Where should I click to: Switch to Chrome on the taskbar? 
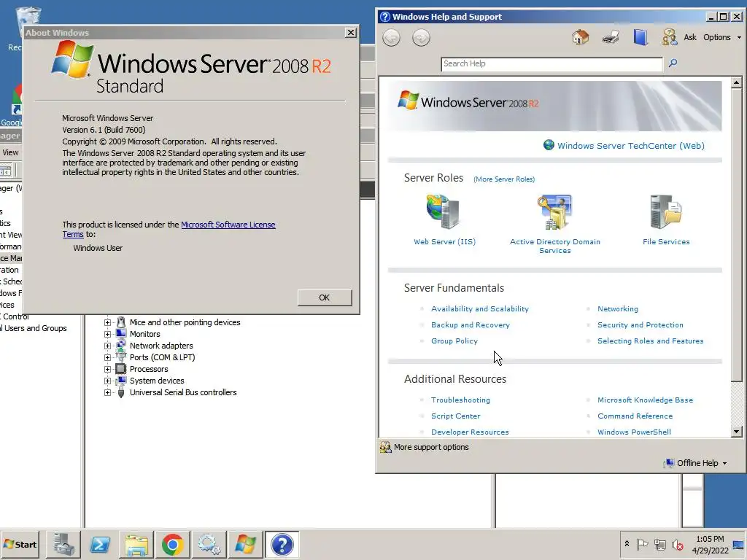pyautogui.click(x=172, y=544)
